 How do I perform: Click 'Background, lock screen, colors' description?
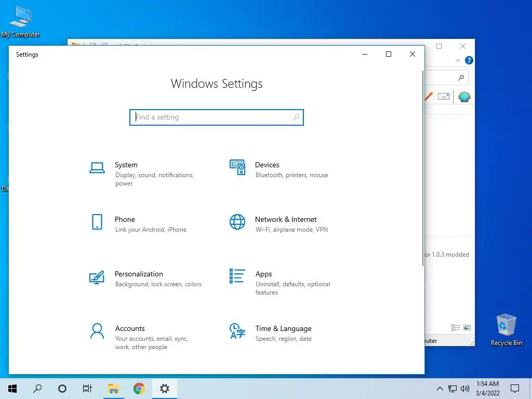[158, 284]
